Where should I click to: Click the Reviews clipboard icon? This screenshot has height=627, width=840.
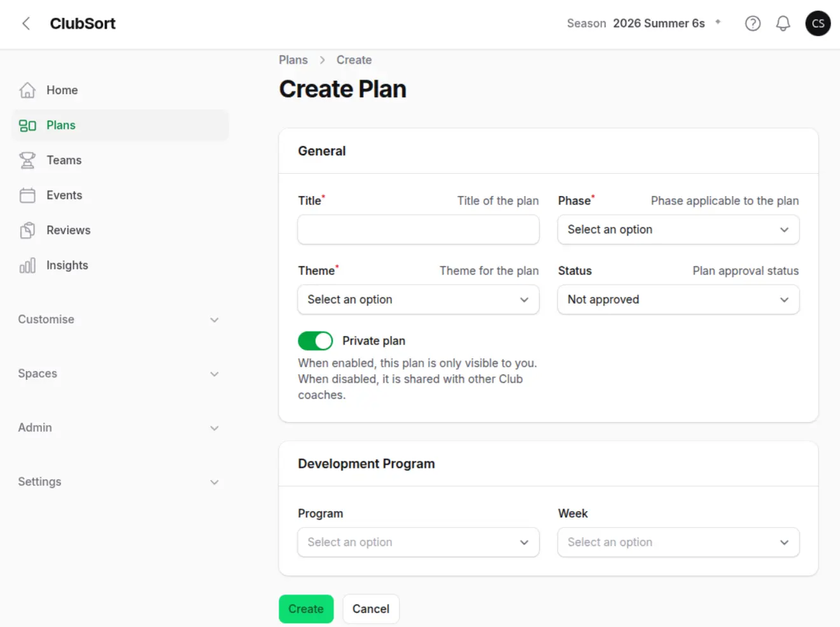click(27, 230)
